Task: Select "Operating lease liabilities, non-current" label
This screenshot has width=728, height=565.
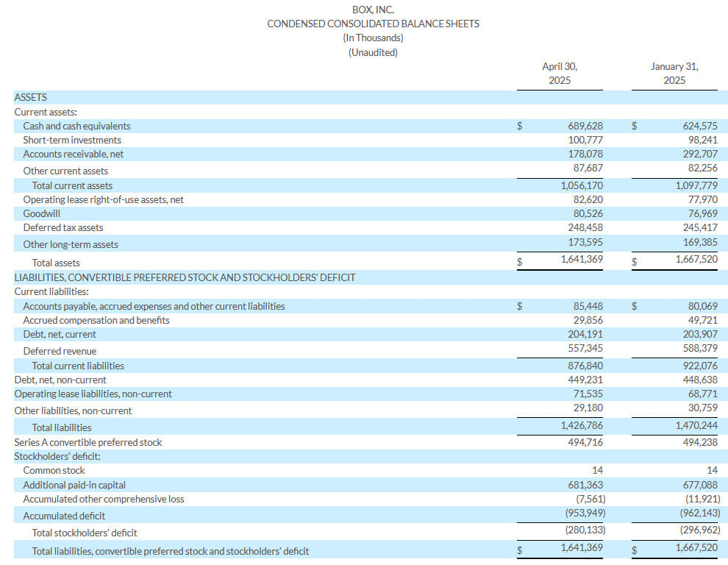Action: [93, 394]
